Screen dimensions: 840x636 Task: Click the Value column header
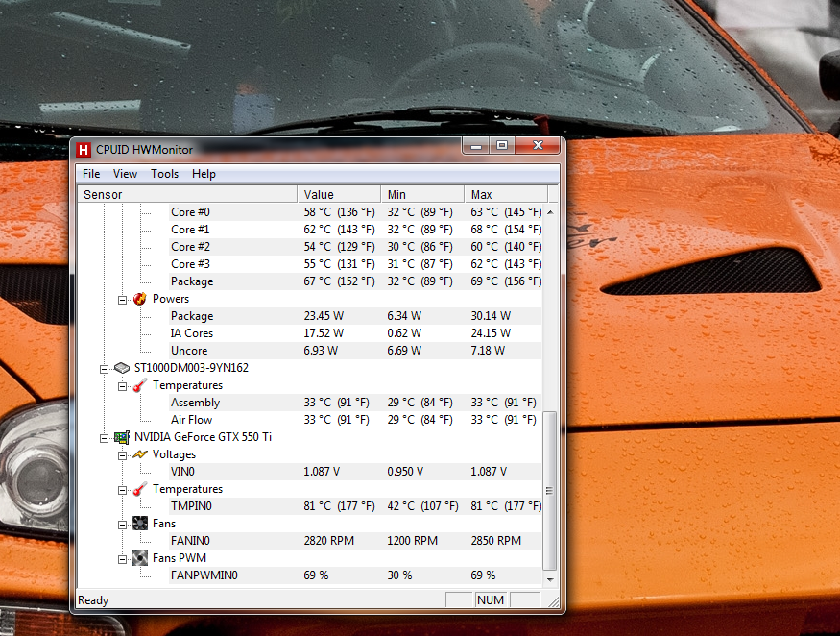(x=339, y=194)
